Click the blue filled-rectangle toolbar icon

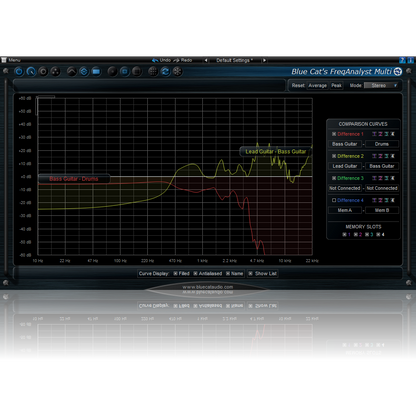pyautogui.click(x=96, y=71)
